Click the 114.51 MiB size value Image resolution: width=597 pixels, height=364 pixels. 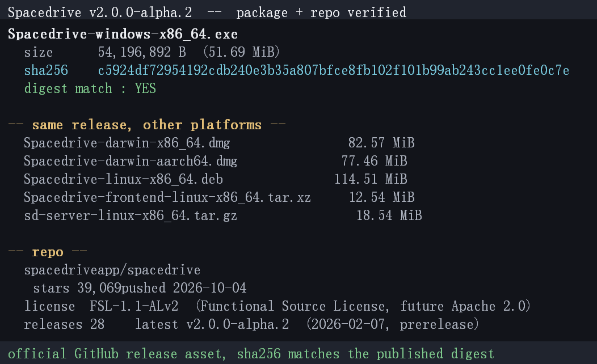tap(371, 179)
